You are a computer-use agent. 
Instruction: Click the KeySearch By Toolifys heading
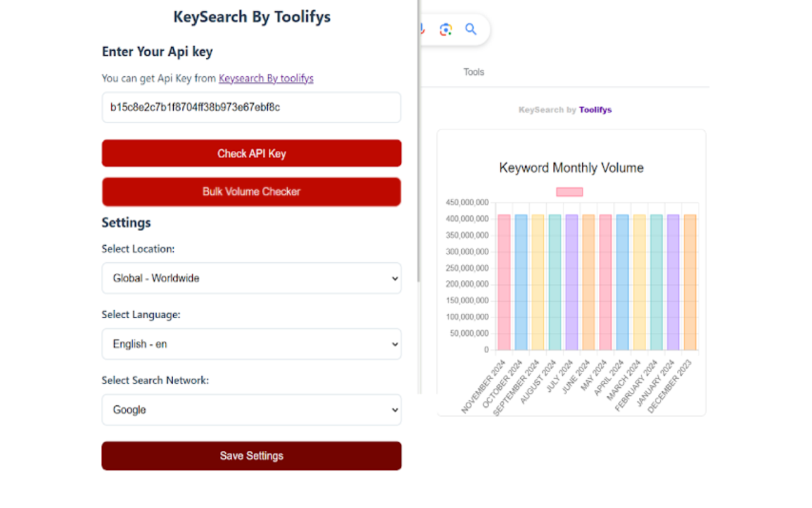coord(252,17)
